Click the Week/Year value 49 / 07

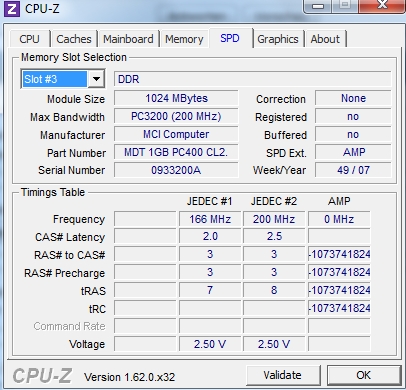click(x=353, y=170)
